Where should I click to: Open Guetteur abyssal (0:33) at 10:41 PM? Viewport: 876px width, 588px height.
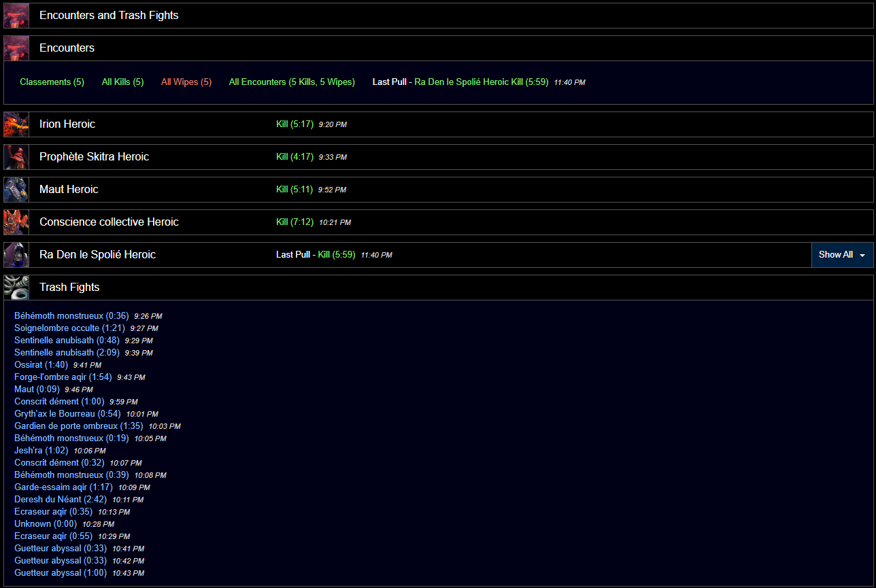pos(61,549)
